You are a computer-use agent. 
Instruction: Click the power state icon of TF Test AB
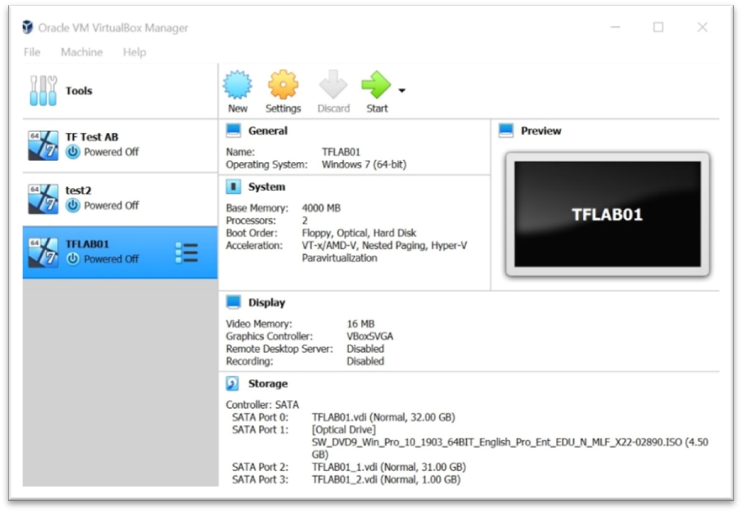click(x=73, y=152)
